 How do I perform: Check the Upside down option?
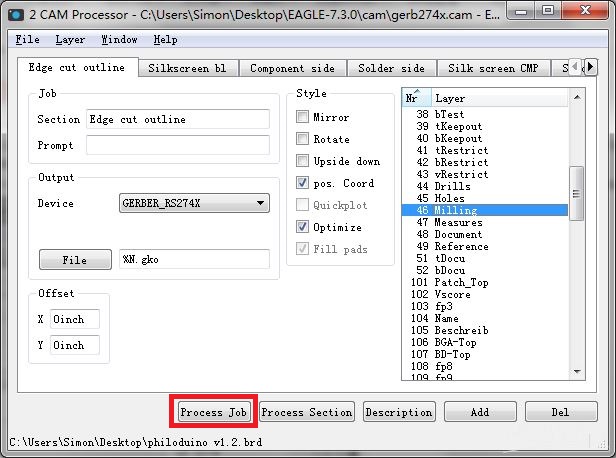point(303,161)
